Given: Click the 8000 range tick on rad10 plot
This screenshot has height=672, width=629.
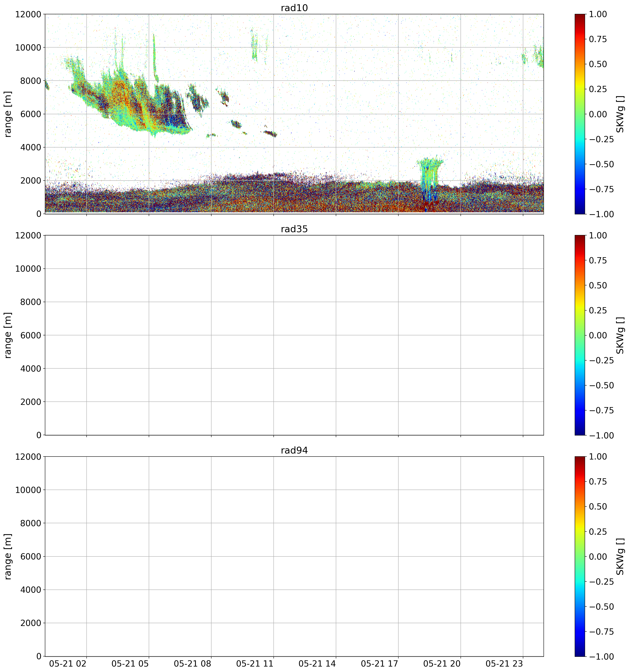Looking at the screenshot, I should [x=31, y=81].
